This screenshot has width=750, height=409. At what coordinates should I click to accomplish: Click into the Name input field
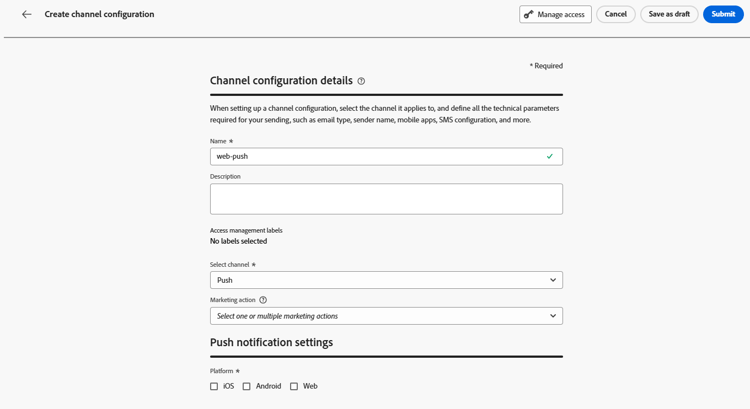click(376, 157)
